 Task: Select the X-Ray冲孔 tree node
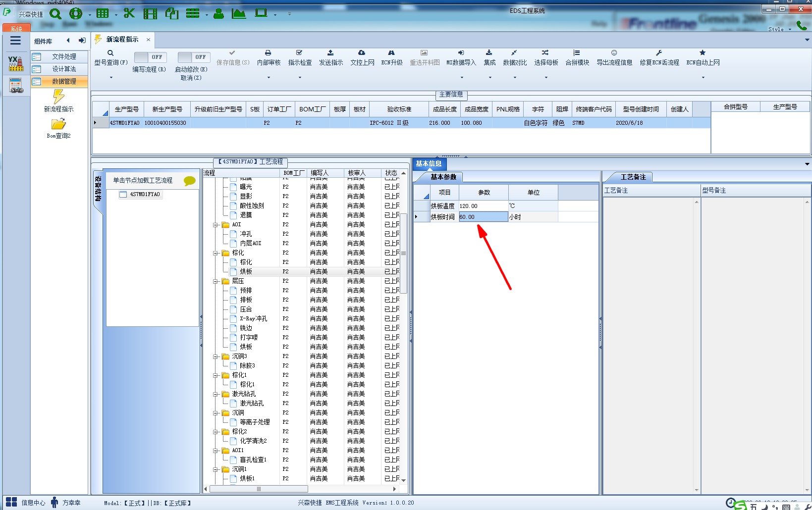[x=253, y=319]
